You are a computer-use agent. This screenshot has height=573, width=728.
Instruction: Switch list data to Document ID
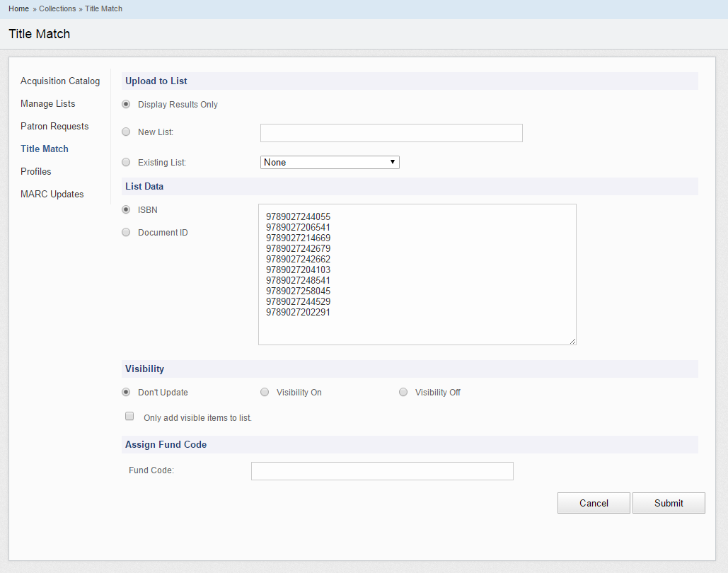click(x=126, y=232)
